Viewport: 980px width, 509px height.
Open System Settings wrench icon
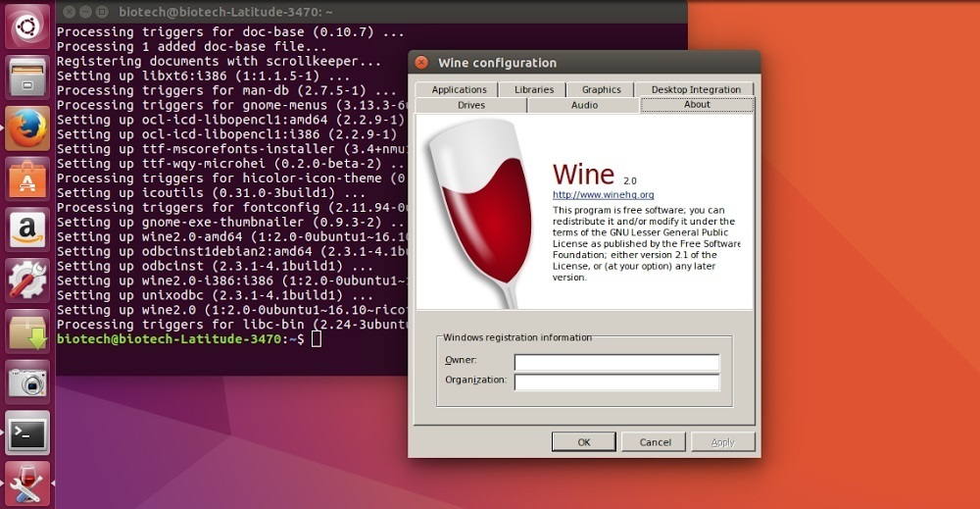tap(27, 281)
